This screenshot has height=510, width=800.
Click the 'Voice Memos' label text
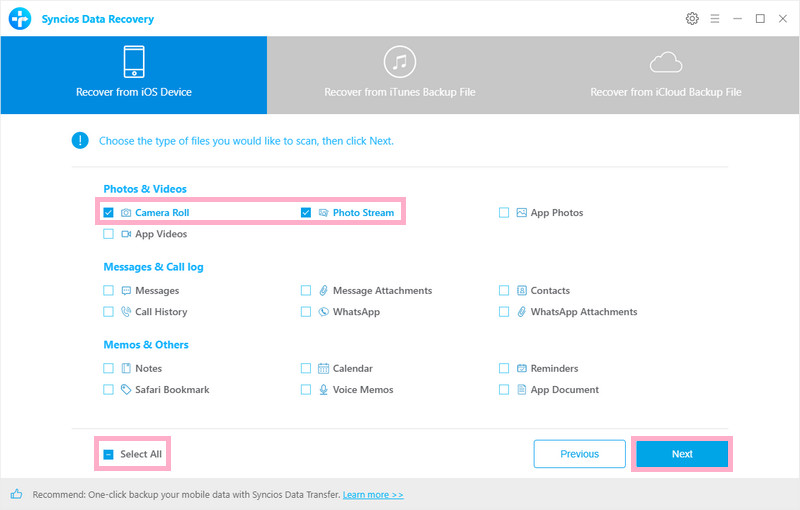363,390
